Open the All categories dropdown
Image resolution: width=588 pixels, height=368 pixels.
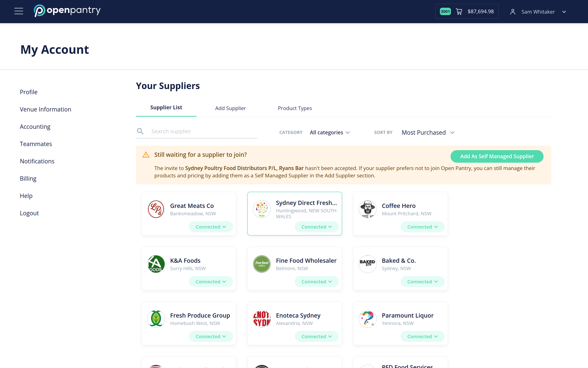point(330,132)
